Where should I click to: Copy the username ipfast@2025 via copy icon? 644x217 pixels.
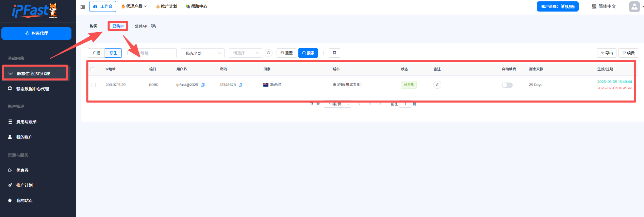[x=203, y=85]
